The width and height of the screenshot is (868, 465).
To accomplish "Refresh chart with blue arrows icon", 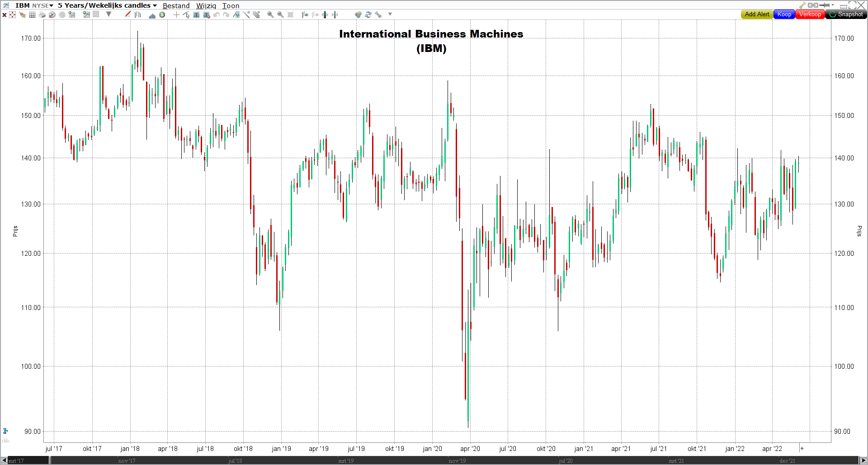I will point(368,15).
